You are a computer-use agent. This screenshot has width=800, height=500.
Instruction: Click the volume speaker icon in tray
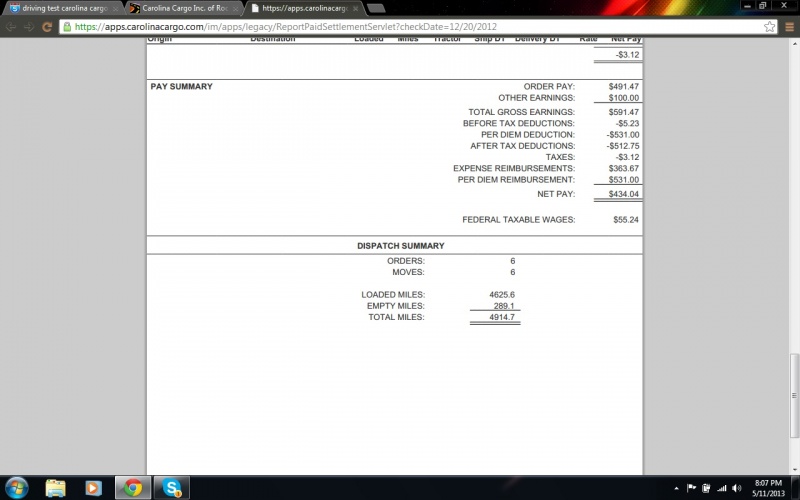(735, 488)
